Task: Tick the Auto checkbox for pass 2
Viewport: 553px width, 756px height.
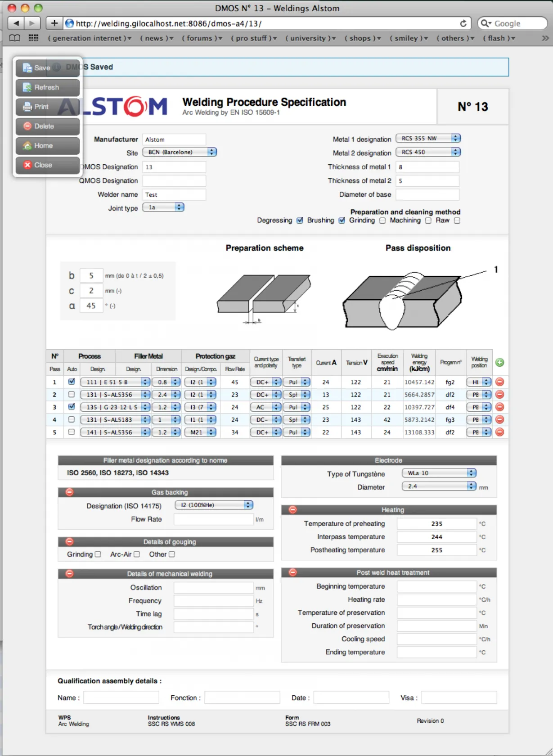Action: [71, 394]
